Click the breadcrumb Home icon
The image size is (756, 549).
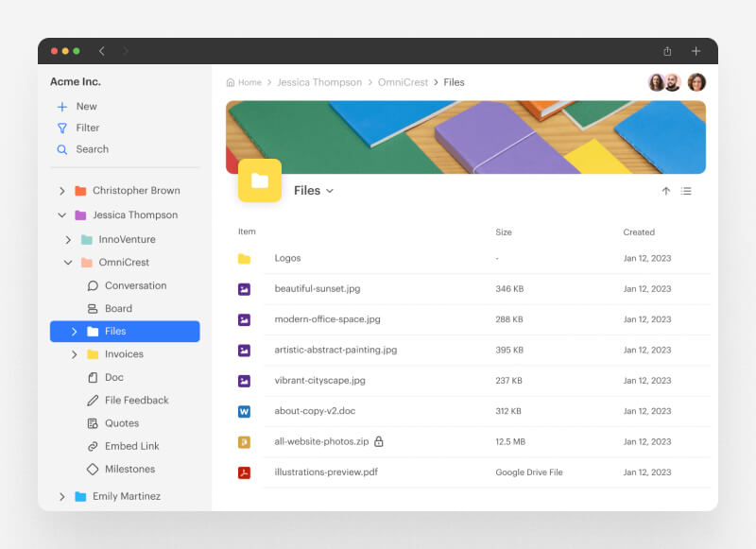coord(231,82)
